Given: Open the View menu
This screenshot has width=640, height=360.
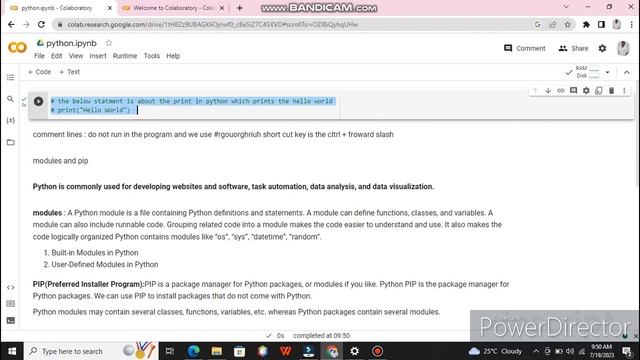Looking at the screenshot, I should [x=76, y=56].
